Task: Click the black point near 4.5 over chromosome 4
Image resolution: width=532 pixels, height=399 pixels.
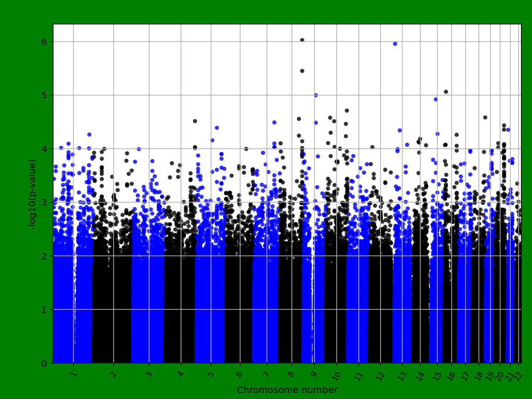Action: pos(195,122)
